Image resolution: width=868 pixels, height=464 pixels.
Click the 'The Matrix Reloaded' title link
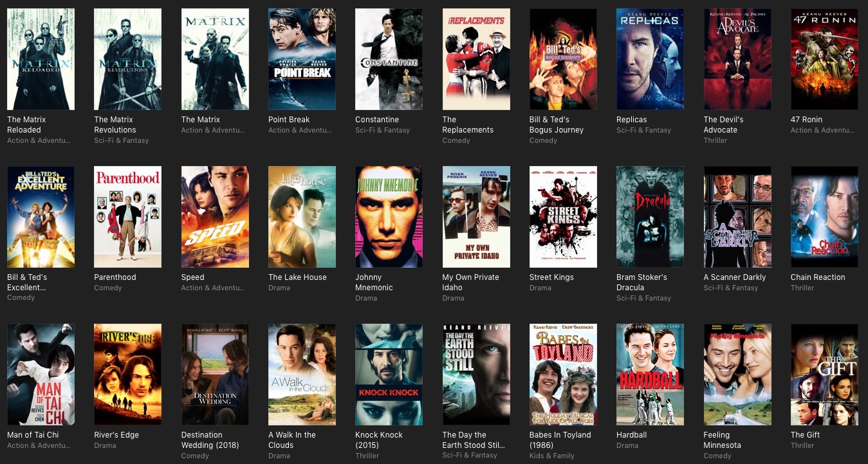pyautogui.click(x=26, y=125)
